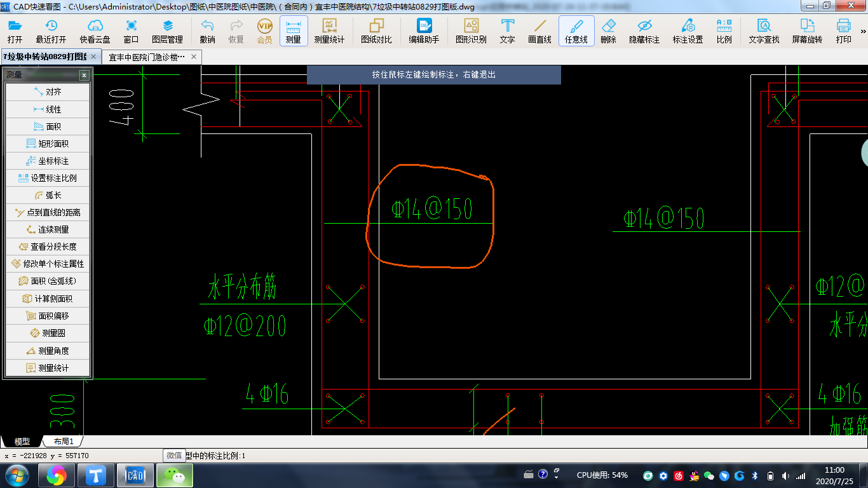Select 坐标标注 coordinate annotation

pyautogui.click(x=48, y=161)
